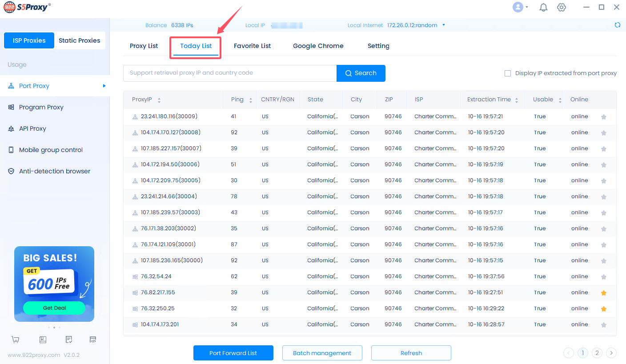This screenshot has width=626, height=364.
Task: Favorite the 23.241.214.66(30004) row star
Action: tap(603, 197)
